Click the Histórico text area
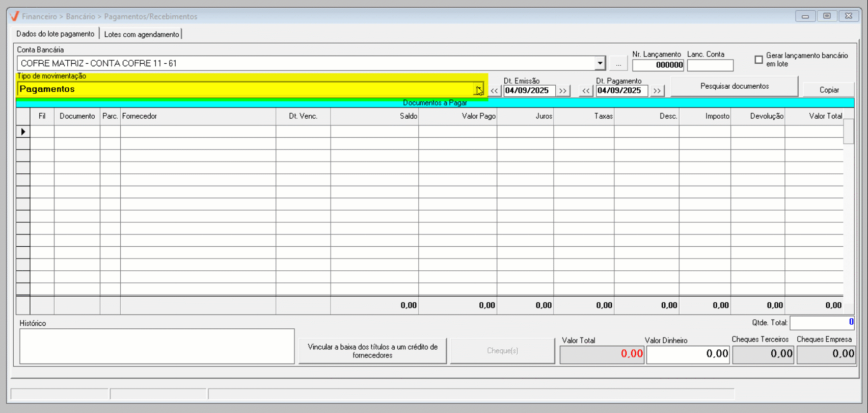This screenshot has width=868, height=413. point(157,346)
